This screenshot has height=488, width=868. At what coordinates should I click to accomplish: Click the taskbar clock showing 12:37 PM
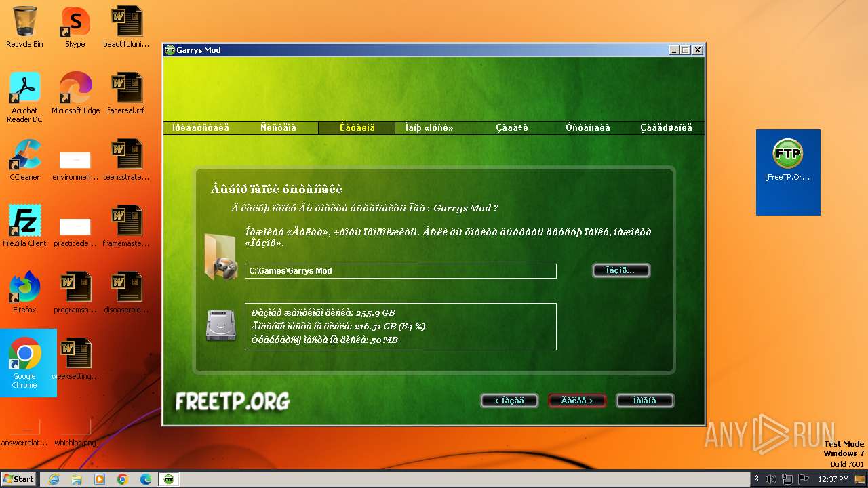(833, 479)
